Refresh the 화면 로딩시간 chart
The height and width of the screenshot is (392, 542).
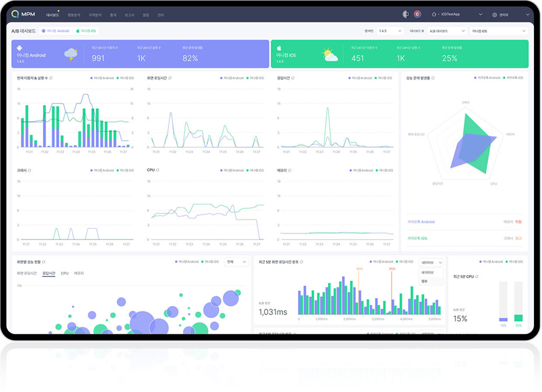click(170, 78)
